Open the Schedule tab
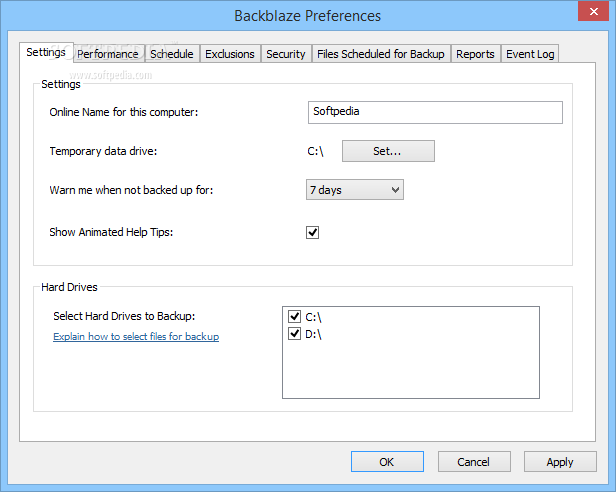616x492 pixels. 172,54
